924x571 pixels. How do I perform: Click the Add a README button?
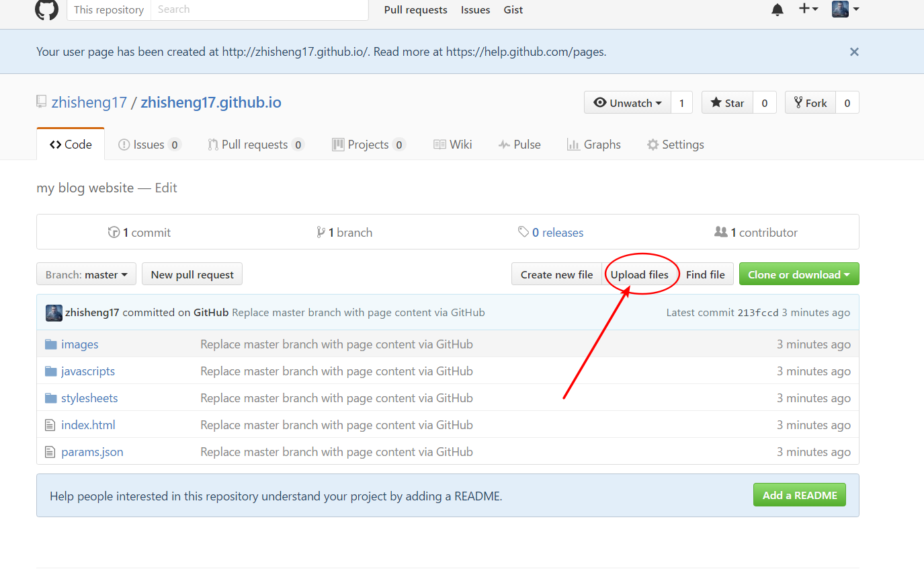(x=800, y=495)
